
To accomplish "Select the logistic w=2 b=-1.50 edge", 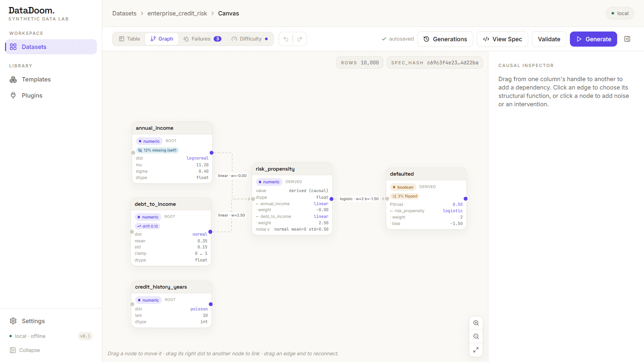I will (359, 199).
